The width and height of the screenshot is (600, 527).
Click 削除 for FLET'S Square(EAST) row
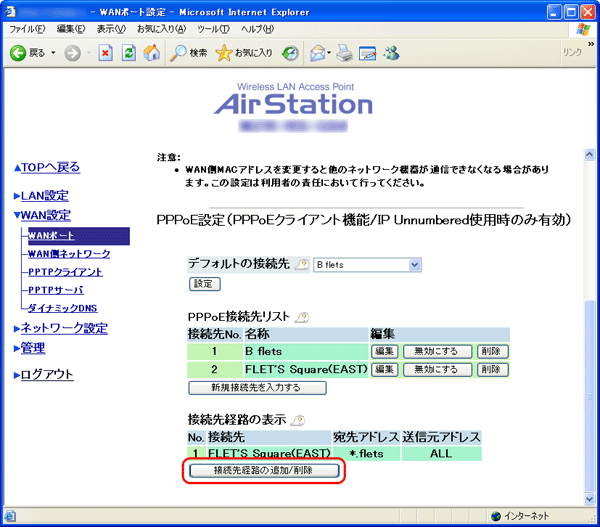[x=492, y=369]
